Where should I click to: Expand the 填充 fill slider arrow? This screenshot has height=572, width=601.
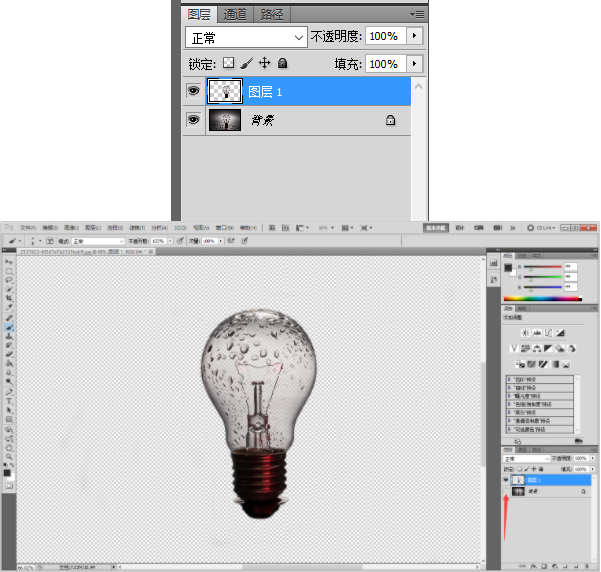tap(415, 63)
